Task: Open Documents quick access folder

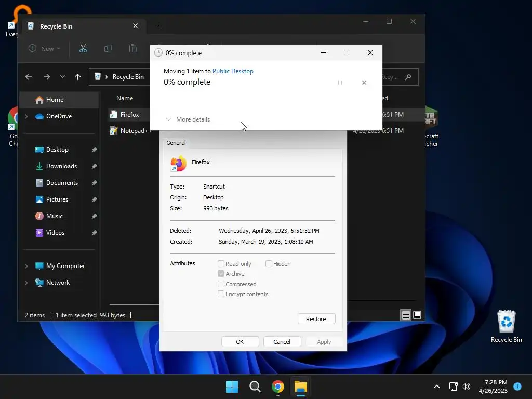Action: tap(56, 183)
